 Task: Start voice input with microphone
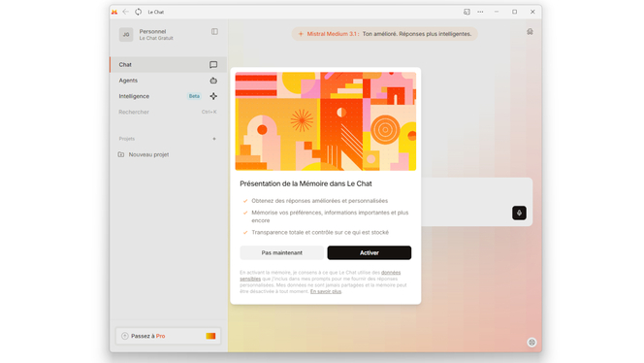[519, 213]
